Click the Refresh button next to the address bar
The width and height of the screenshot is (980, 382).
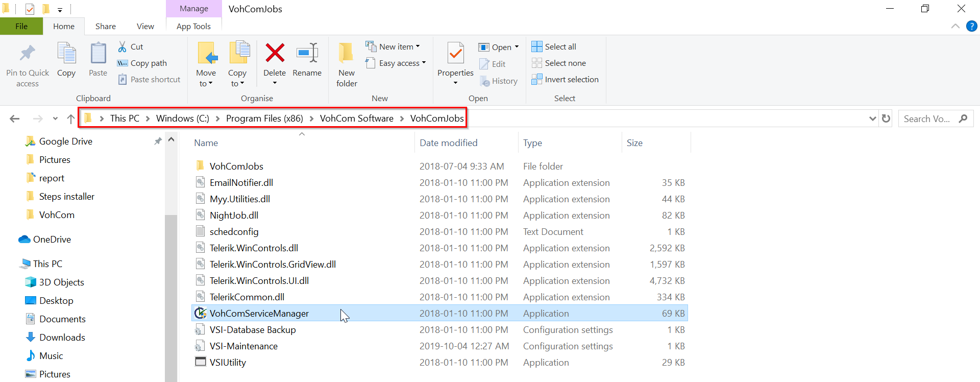tap(886, 118)
